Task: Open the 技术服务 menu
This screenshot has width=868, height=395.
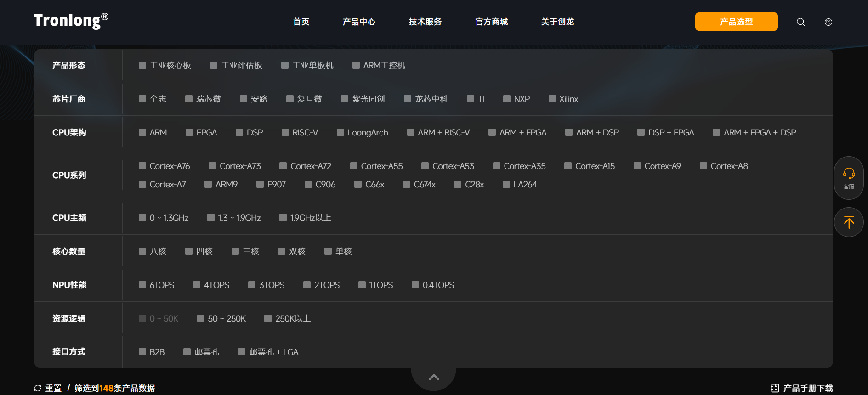Action: pos(425,22)
